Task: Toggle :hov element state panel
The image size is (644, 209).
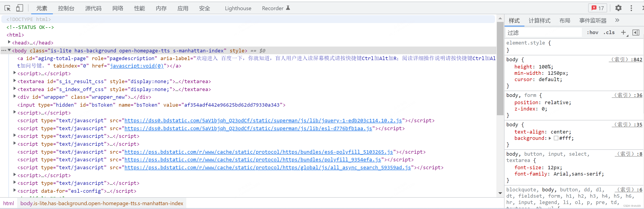Action: click(592, 33)
